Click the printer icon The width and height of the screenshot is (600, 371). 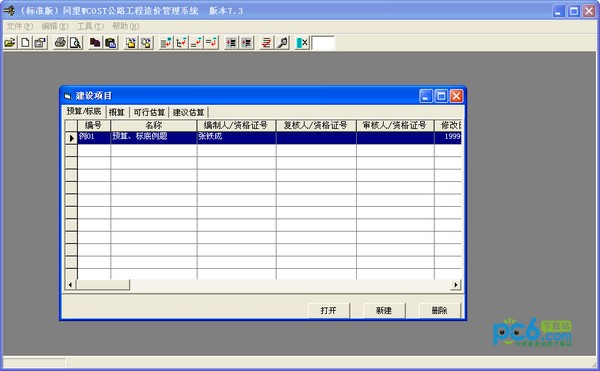click(60, 42)
